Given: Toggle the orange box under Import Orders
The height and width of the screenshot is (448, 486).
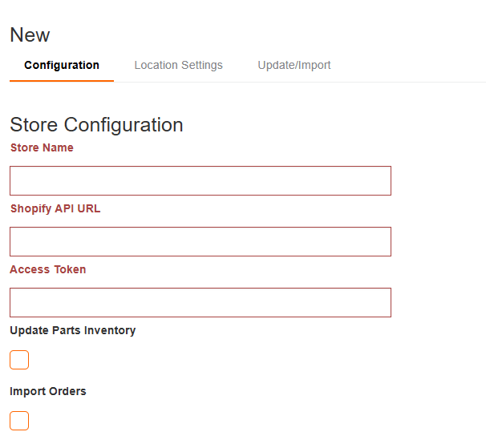Looking at the screenshot, I should click(19, 421).
